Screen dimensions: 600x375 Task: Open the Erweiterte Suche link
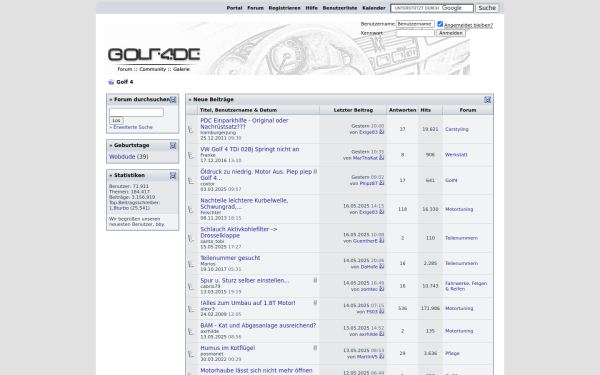click(x=133, y=127)
